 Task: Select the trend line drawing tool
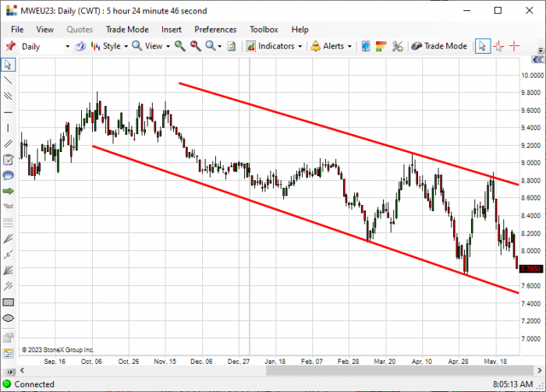[x=8, y=80]
